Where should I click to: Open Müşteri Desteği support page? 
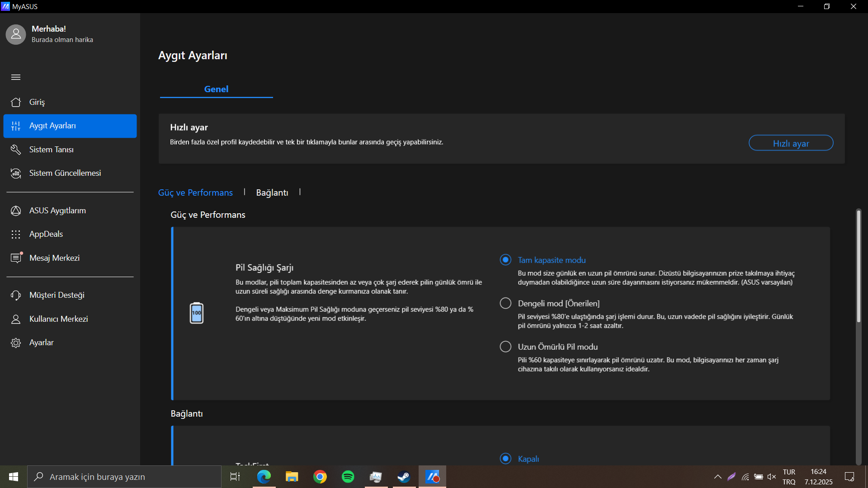pos(70,295)
